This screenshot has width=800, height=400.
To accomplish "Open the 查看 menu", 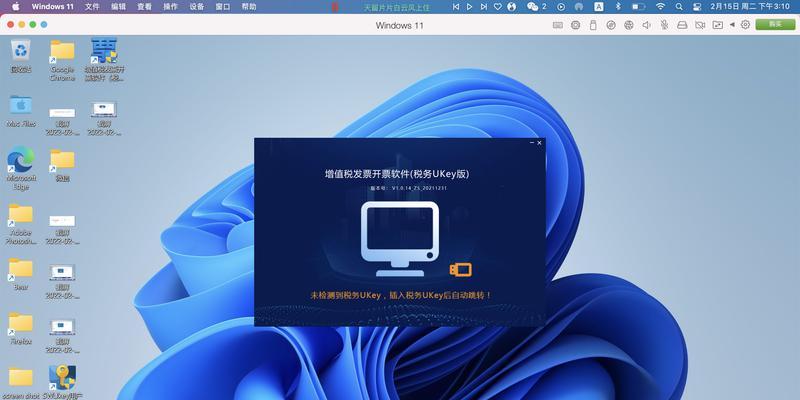I will (144, 7).
